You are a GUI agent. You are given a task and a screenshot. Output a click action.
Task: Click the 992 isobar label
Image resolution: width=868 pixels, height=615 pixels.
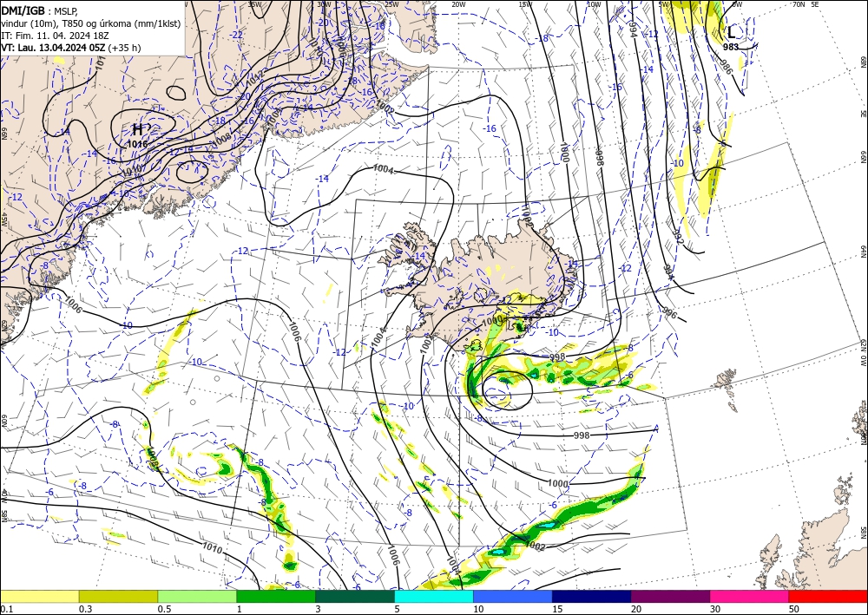pyautogui.click(x=679, y=237)
